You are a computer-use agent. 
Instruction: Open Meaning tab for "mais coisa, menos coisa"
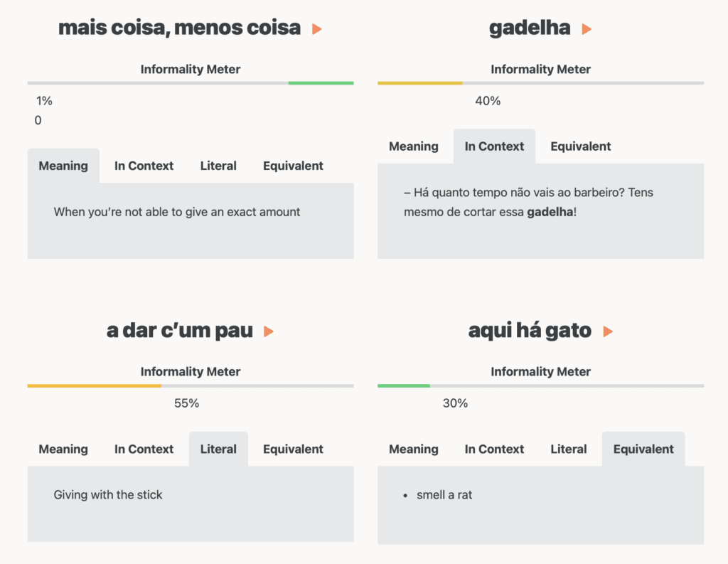tap(63, 166)
